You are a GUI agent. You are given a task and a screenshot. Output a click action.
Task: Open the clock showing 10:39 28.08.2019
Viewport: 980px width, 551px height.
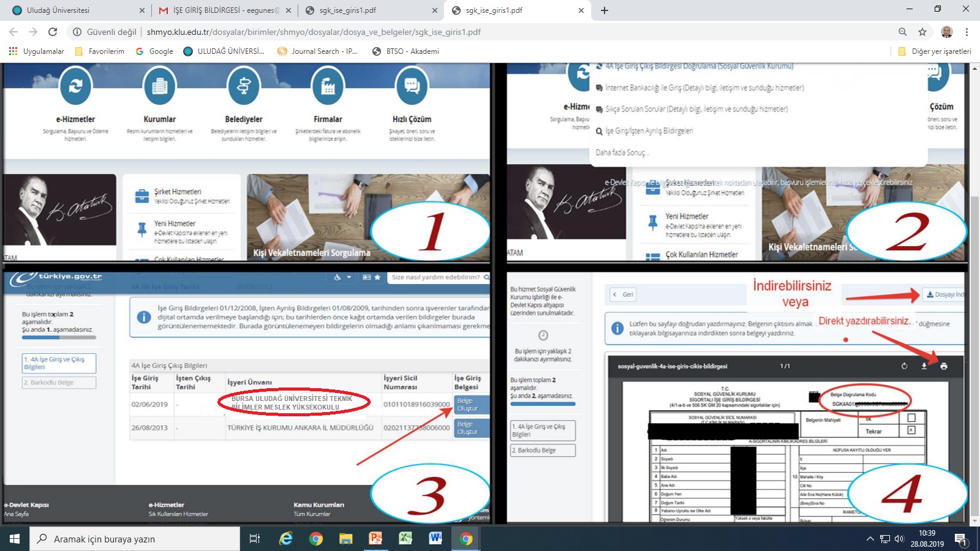pyautogui.click(x=927, y=539)
